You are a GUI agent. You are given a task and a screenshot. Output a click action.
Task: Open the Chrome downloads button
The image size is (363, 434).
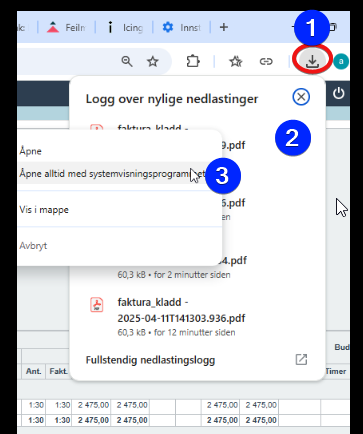[312, 61]
